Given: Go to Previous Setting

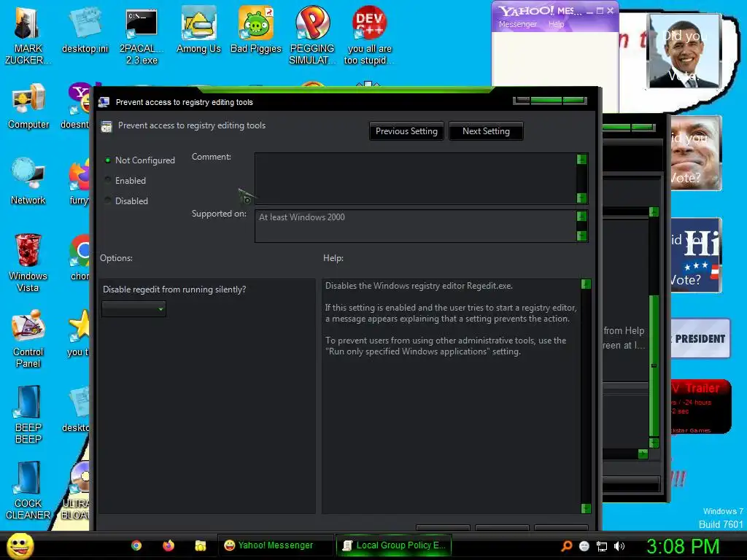Looking at the screenshot, I should (x=406, y=131).
